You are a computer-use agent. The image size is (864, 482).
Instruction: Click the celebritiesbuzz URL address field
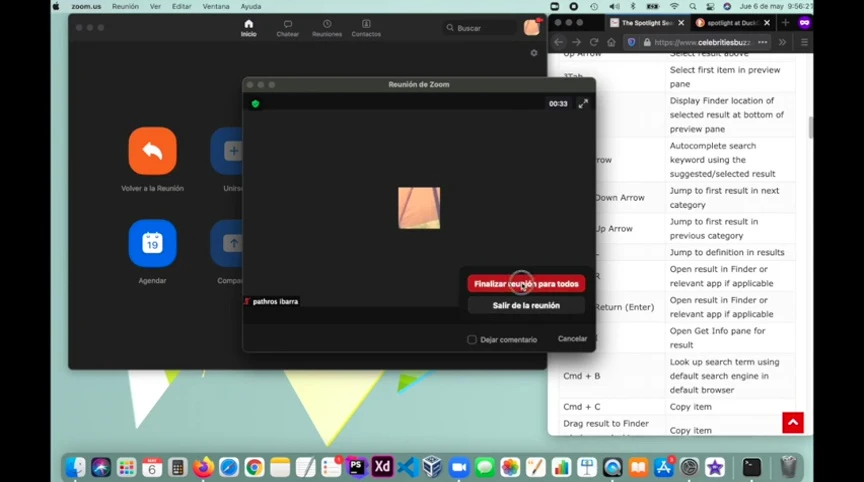pos(703,42)
